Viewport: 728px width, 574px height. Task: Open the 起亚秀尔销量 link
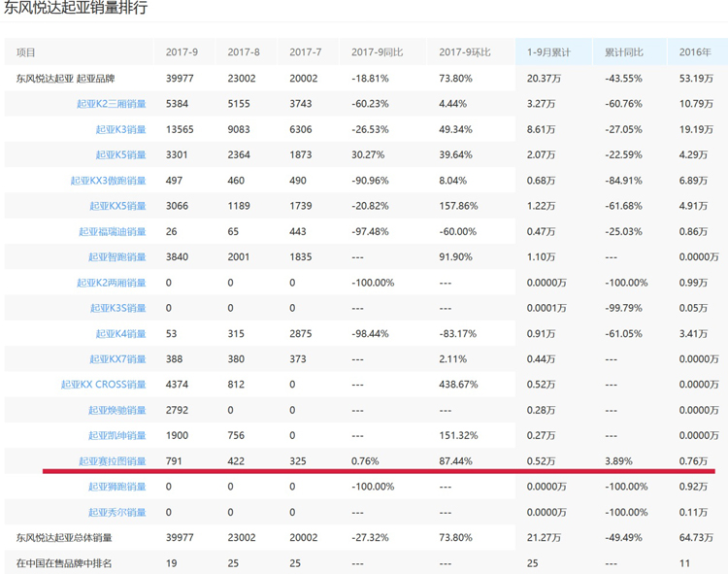(116, 512)
